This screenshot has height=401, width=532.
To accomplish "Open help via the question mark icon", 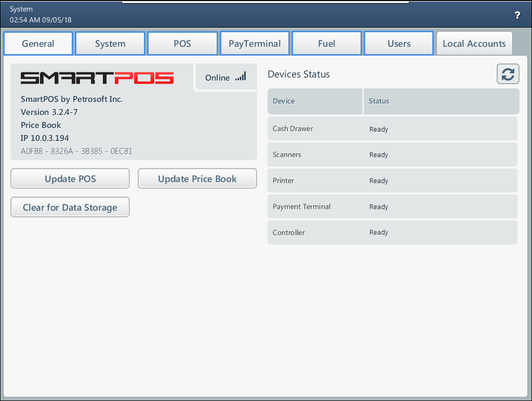I will pyautogui.click(x=517, y=16).
